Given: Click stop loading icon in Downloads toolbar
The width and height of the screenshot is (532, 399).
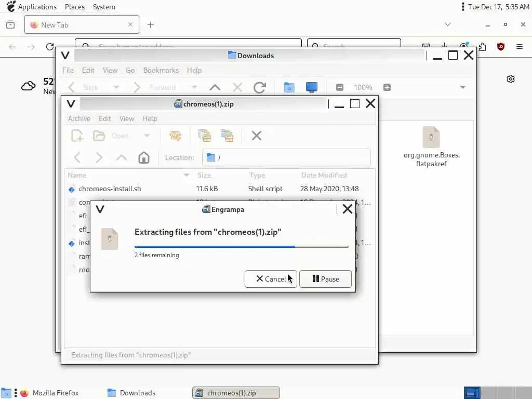Looking at the screenshot, I should 237,87.
